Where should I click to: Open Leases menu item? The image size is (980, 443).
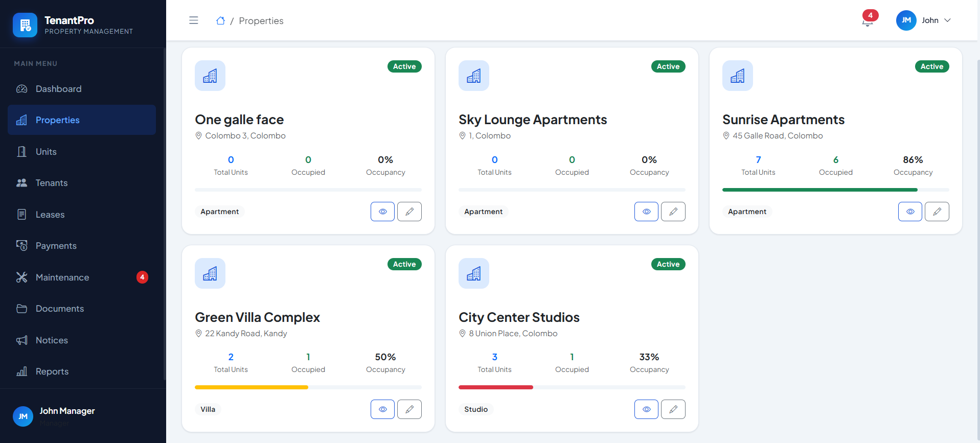click(82, 215)
